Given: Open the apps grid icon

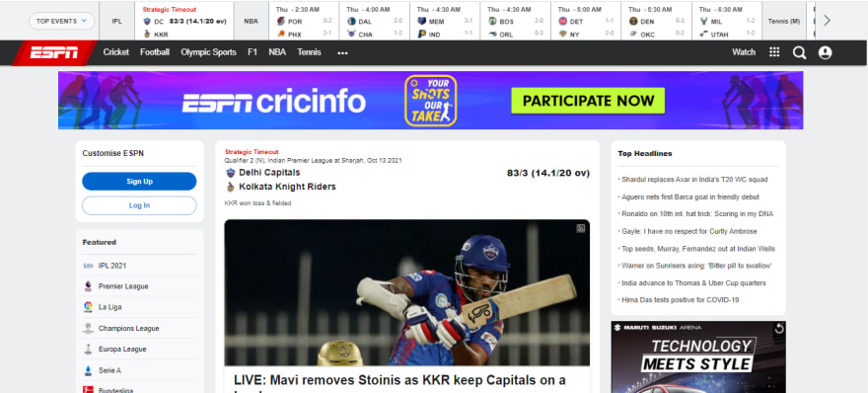Looking at the screenshot, I should [774, 52].
